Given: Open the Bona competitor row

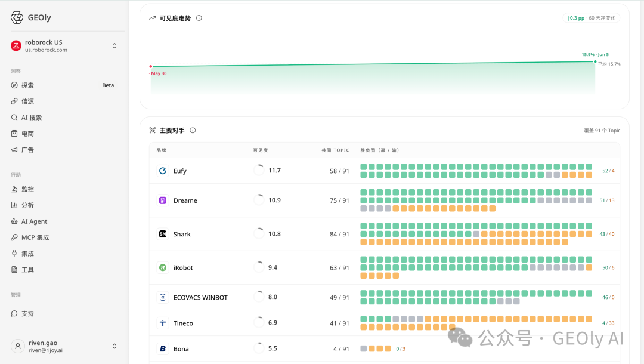Looking at the screenshot, I should pyautogui.click(x=385, y=349).
